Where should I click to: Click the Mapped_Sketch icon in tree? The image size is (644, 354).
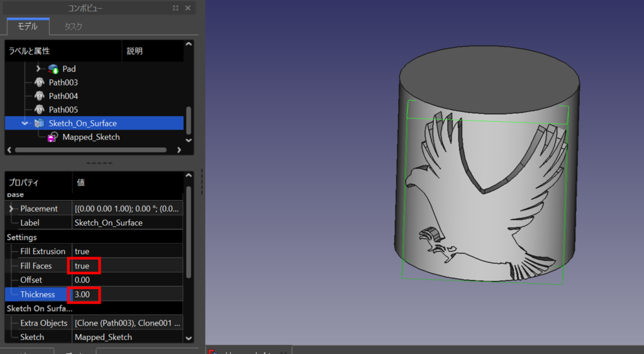[x=53, y=137]
